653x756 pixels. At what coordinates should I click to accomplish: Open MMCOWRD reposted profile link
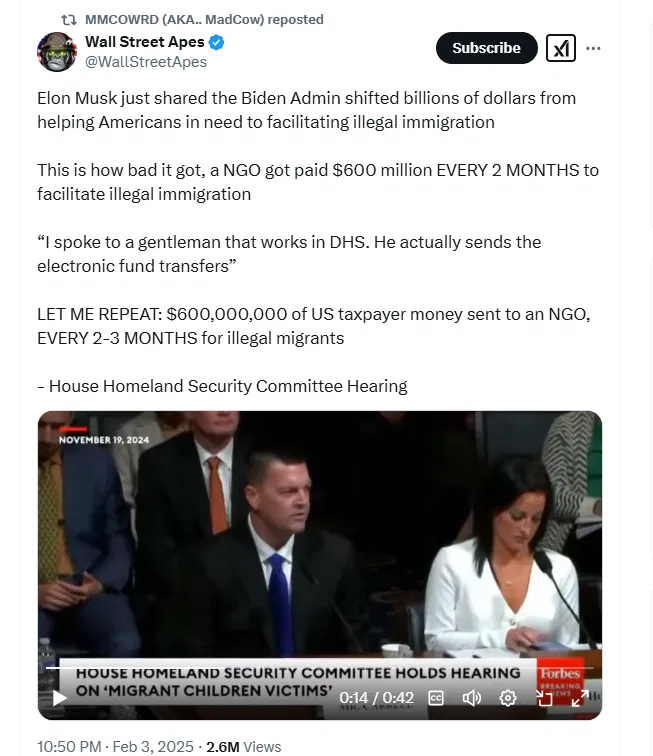click(x=204, y=20)
